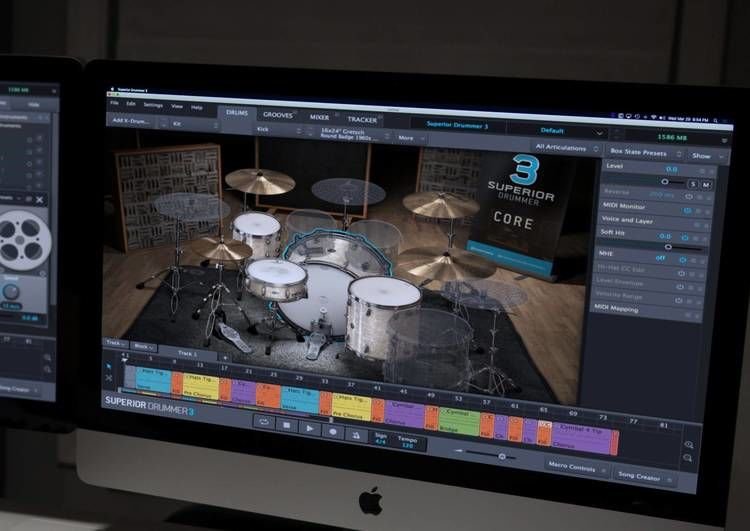Screen dimensions: 750x531
Task: Click the Add X-Drum button
Action: (x=131, y=121)
